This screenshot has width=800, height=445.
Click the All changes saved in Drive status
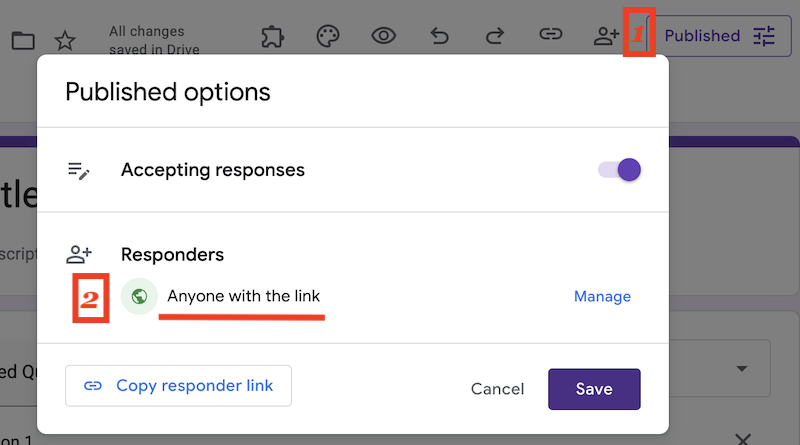coord(154,41)
